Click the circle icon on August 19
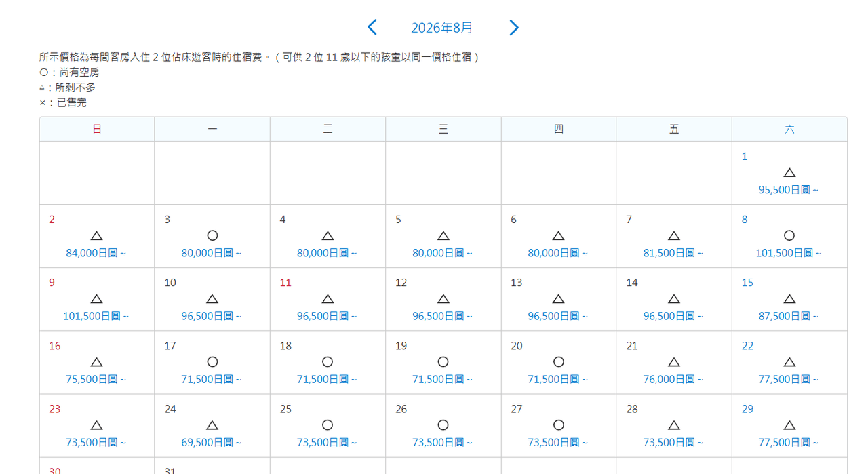 pyautogui.click(x=443, y=362)
